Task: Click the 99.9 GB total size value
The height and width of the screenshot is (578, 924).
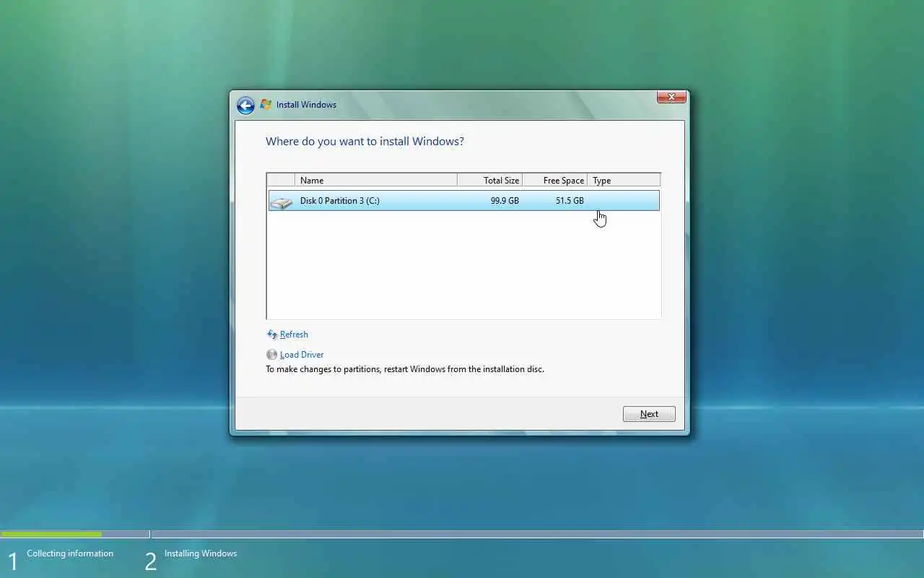Action: [x=505, y=201]
